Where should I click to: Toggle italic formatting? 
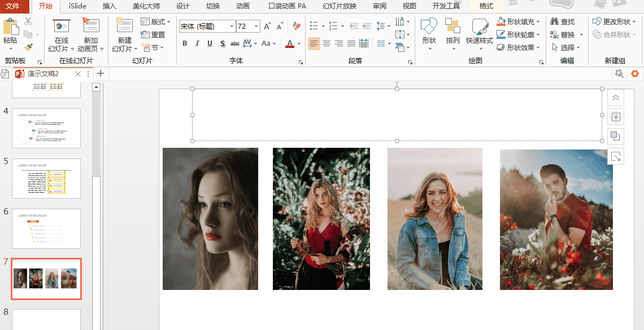197,43
